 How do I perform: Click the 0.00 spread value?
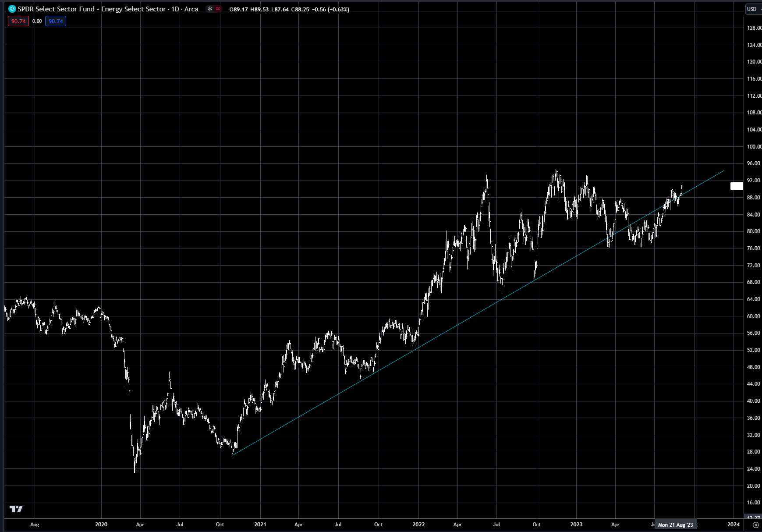pyautogui.click(x=37, y=21)
